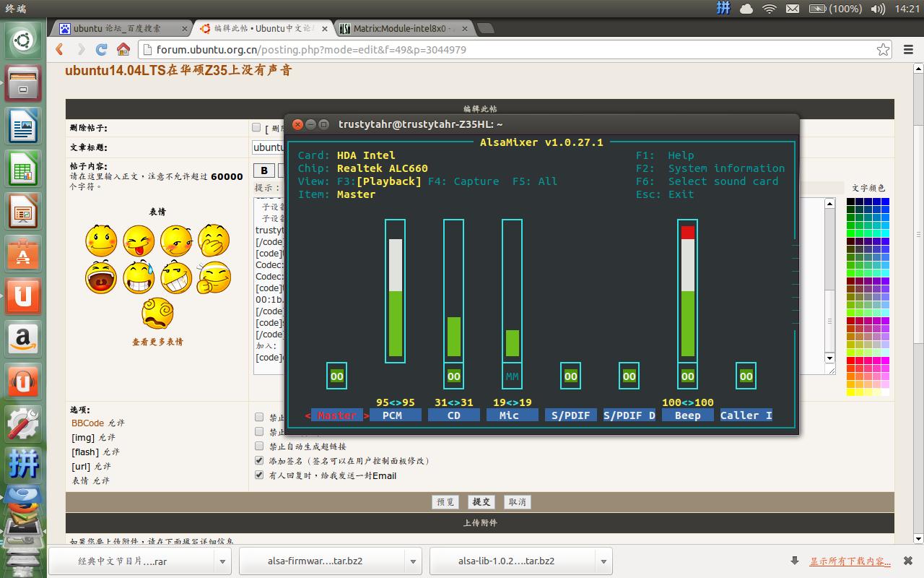Insert the tongue-out smiley emoticon
Viewport: 924px width, 578px height.
coord(139,241)
